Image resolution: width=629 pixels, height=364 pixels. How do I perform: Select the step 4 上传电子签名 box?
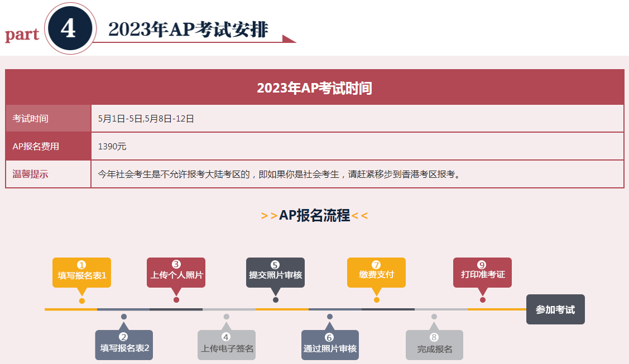point(227,345)
